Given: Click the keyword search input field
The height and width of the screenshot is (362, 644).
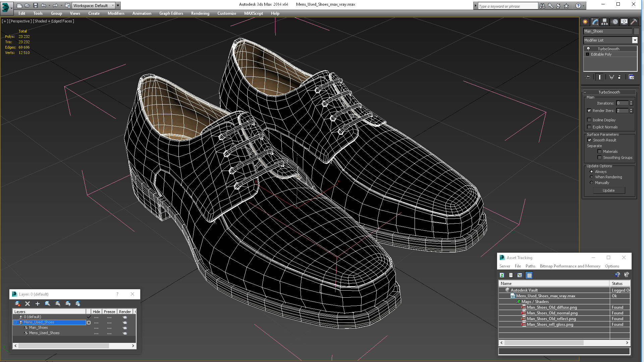Looking at the screenshot, I should pyautogui.click(x=507, y=6).
